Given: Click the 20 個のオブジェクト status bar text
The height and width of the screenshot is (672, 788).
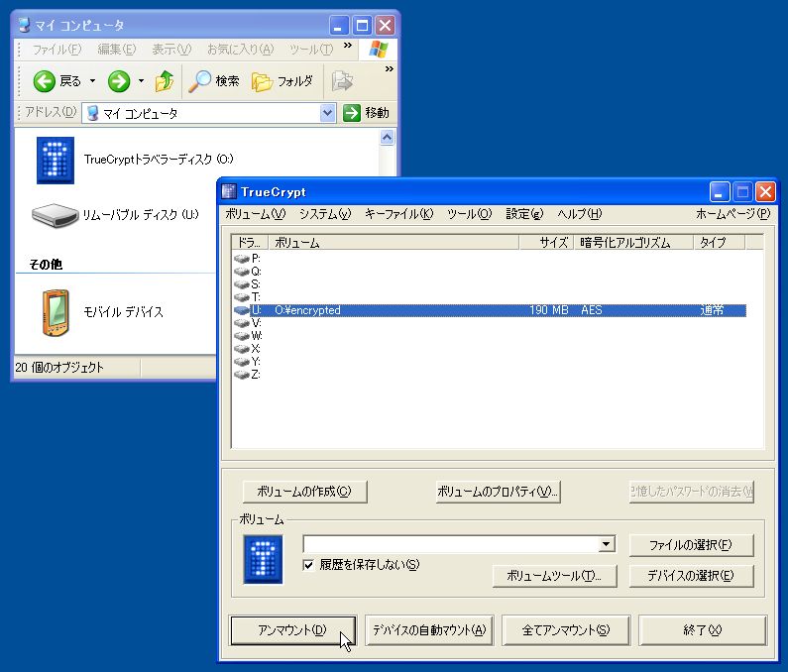Looking at the screenshot, I should click(x=59, y=368).
